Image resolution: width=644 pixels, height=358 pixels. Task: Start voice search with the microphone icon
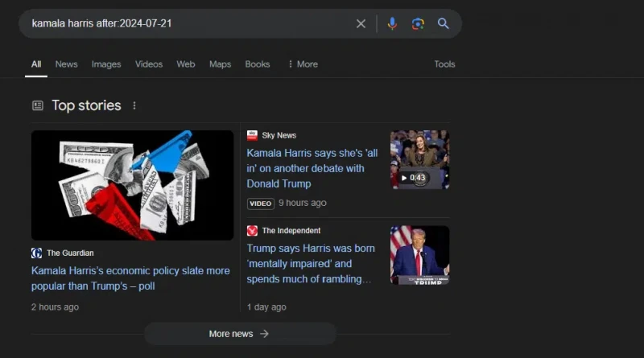tap(392, 24)
